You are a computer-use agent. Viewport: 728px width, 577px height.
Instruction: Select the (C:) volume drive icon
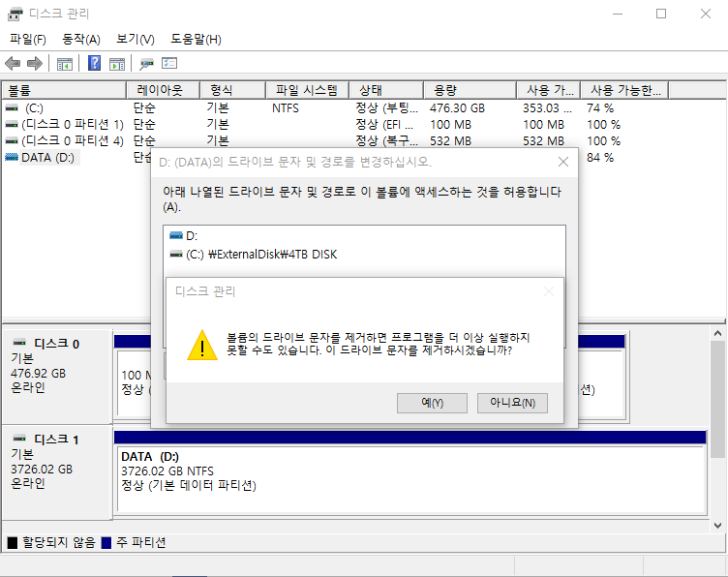tap(12, 108)
